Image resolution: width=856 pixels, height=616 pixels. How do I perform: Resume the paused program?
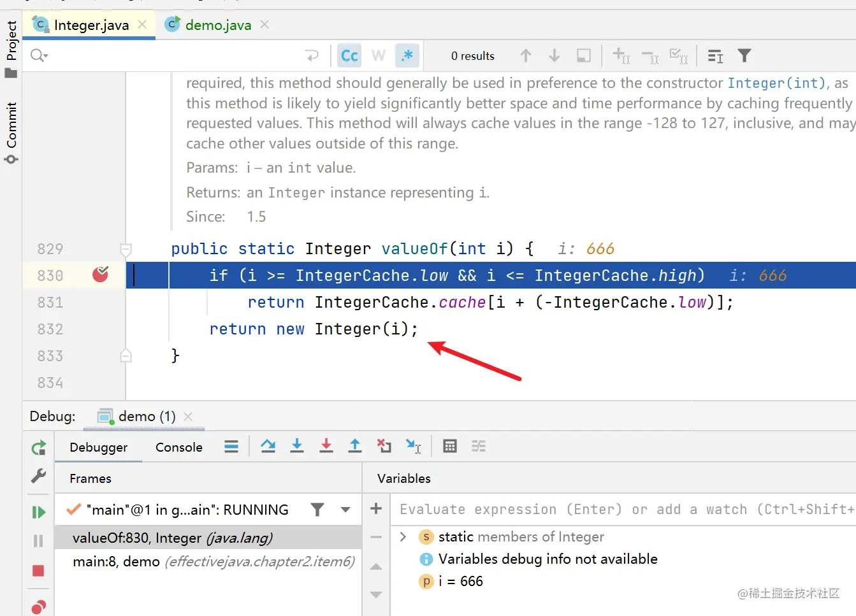38,512
